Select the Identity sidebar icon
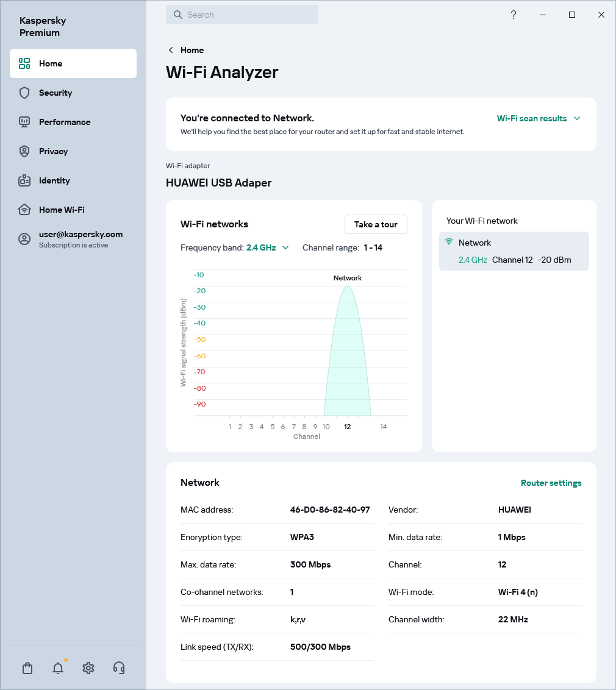The width and height of the screenshot is (616, 690). 24,180
